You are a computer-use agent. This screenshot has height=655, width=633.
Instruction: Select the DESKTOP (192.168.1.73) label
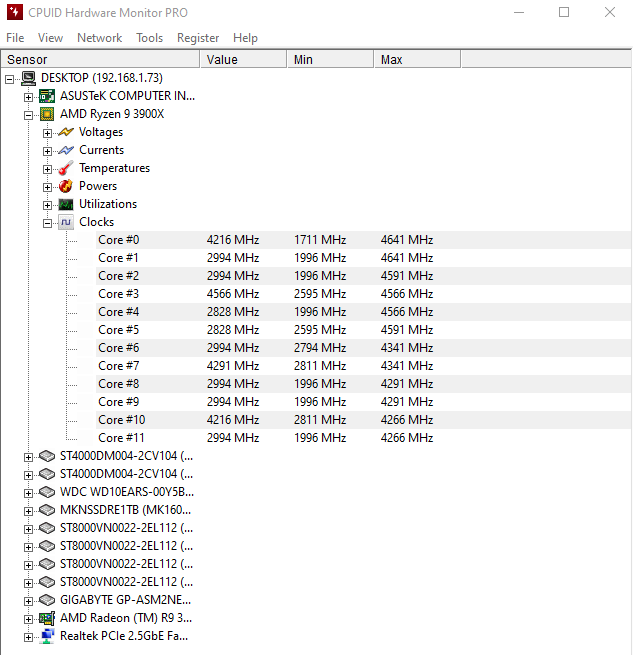(102, 78)
